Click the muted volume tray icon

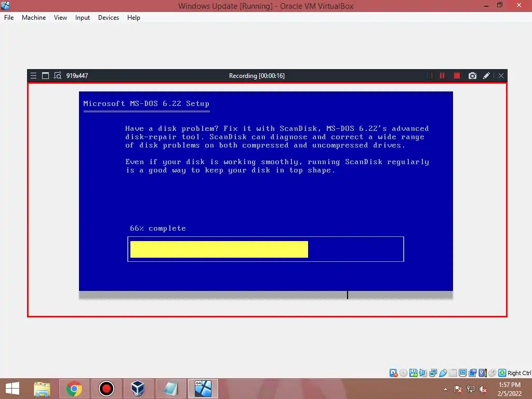pyautogui.click(x=483, y=389)
